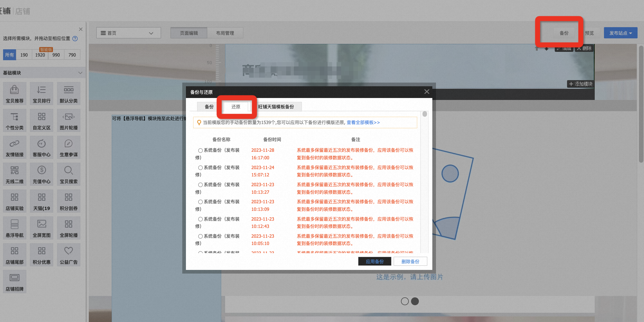Pick the 图片轮播 carousel module icon
Viewport: 644px width, 322px height.
[x=69, y=120]
